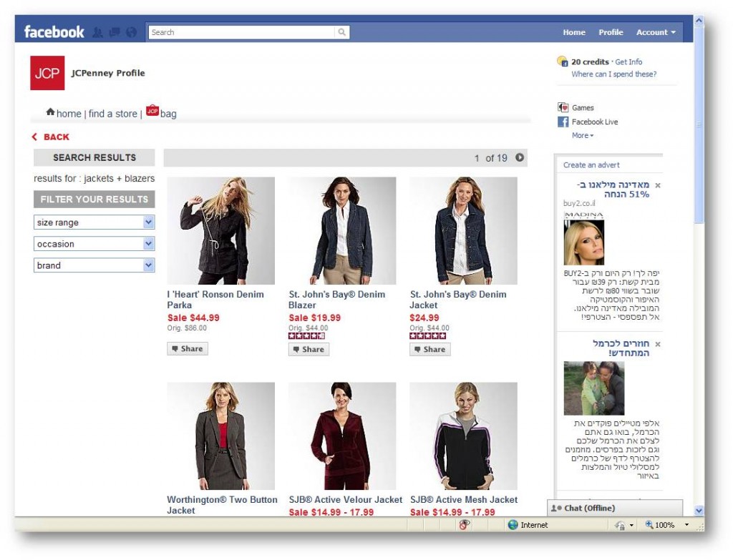Click Create an advert link
Screen dimensions: 733x560
tap(591, 165)
